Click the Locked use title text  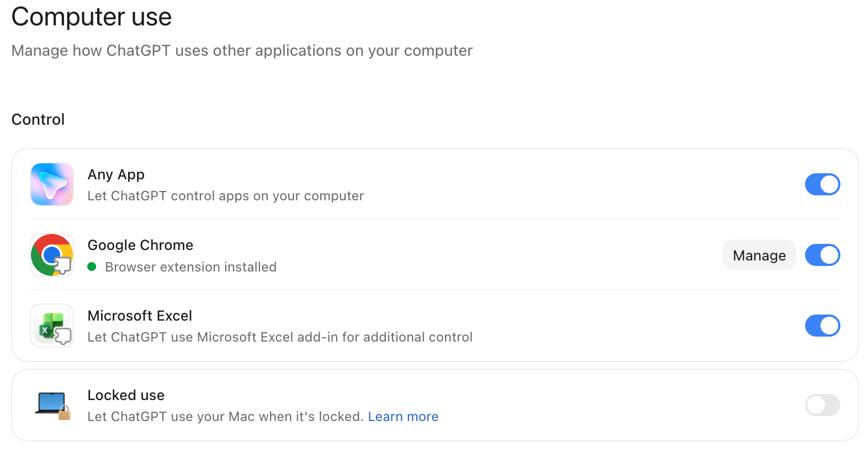click(x=126, y=395)
